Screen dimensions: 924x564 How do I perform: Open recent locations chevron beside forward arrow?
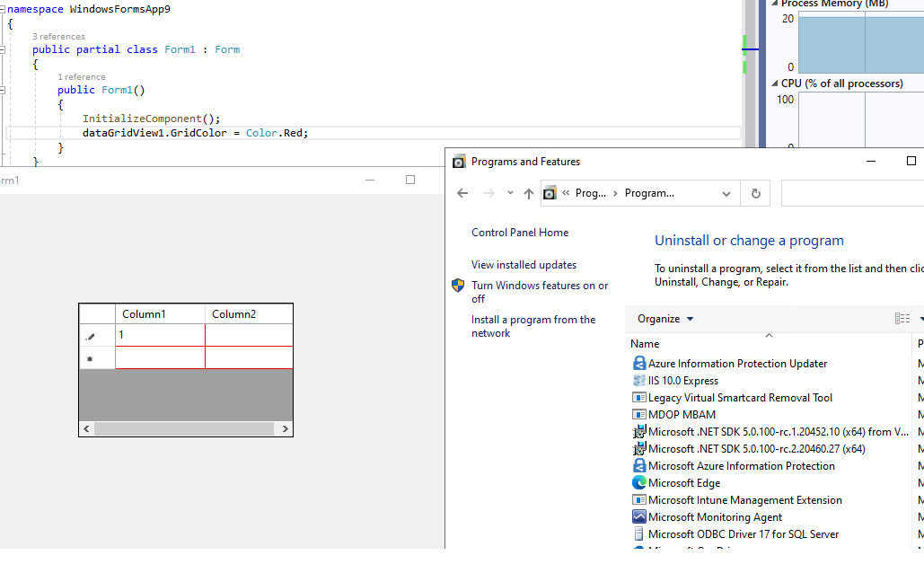tap(508, 193)
